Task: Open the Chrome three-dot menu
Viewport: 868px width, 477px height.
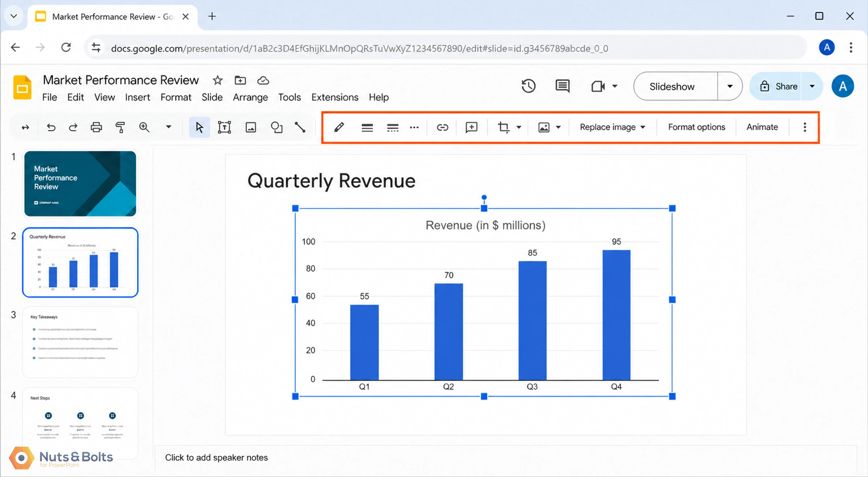Action: pos(851,47)
